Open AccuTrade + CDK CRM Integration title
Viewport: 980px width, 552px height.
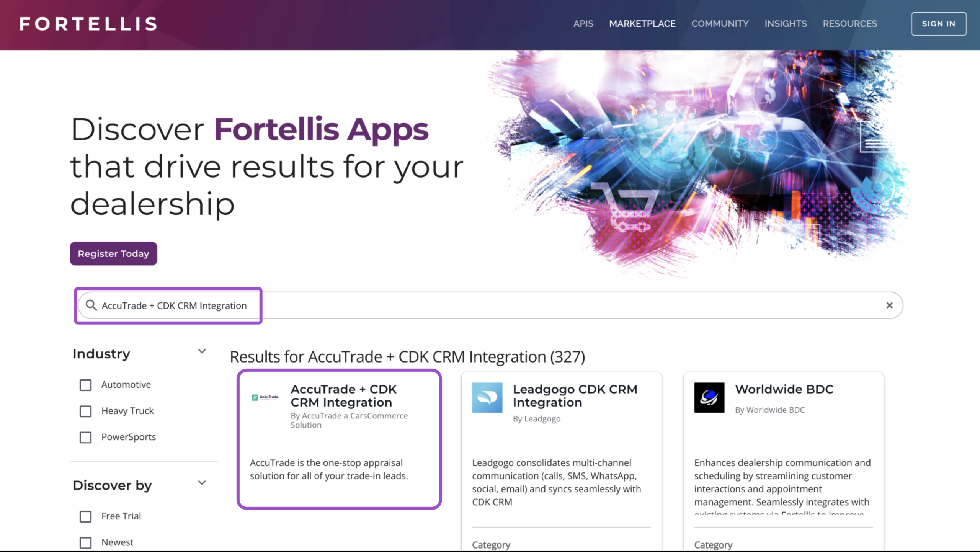click(343, 395)
